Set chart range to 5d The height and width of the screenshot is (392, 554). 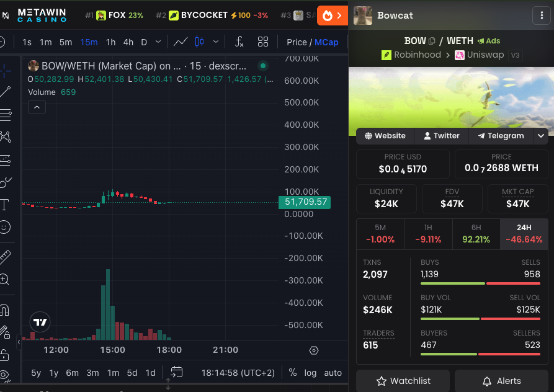[x=132, y=373]
